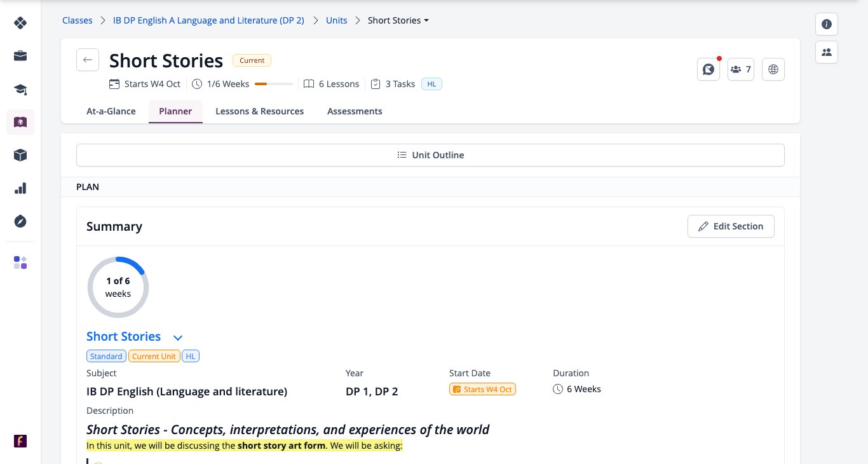Screen dimensions: 868x464
Task: Open the blue Short Stories summary link
Action: (124, 336)
